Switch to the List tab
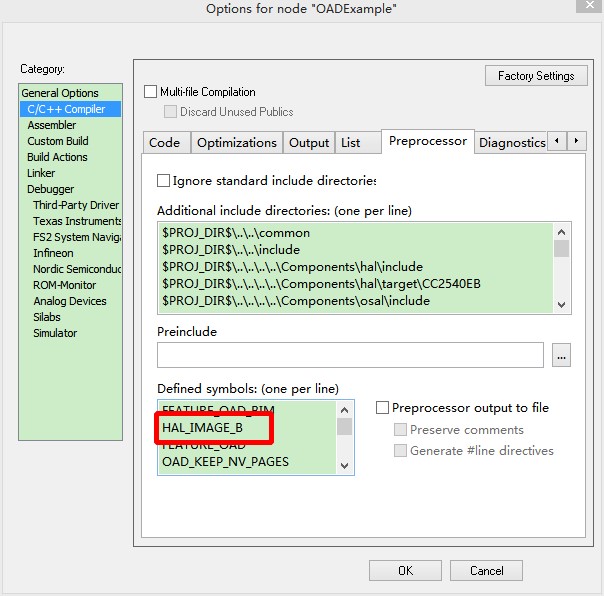Viewport: 604px width, 596px height. [x=357, y=143]
